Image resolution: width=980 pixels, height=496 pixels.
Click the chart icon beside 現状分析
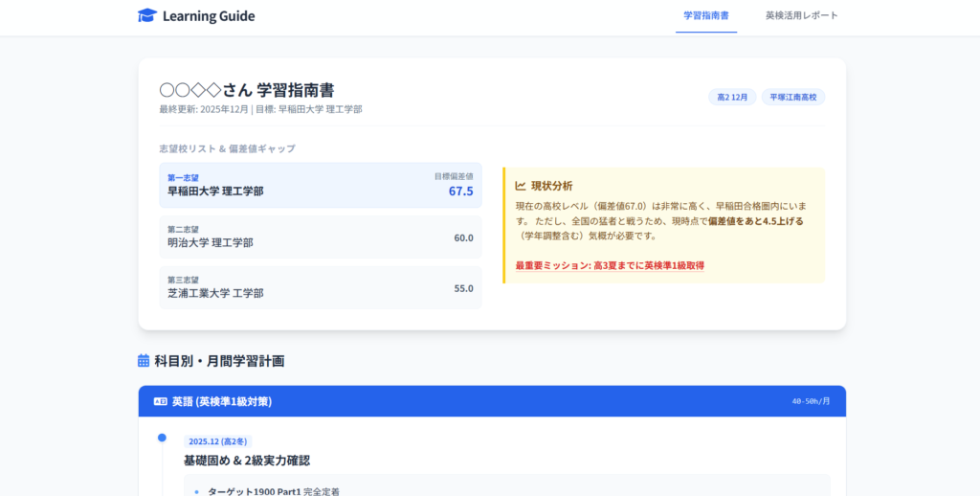click(x=521, y=186)
